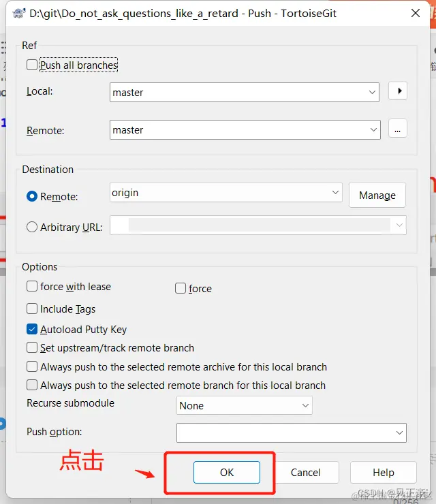This screenshot has width=436, height=504.
Task: Click the arrow button next to Local branch
Action: [x=398, y=91]
